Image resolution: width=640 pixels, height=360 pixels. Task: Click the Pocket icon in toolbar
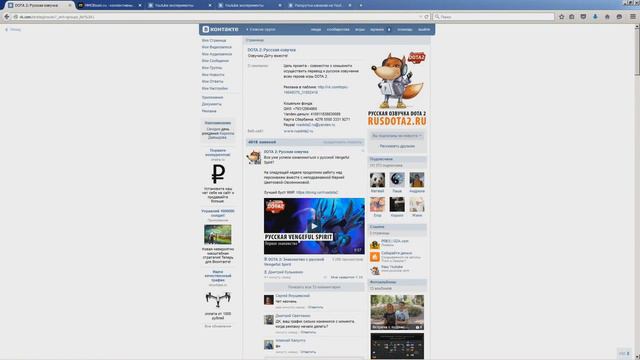point(583,17)
